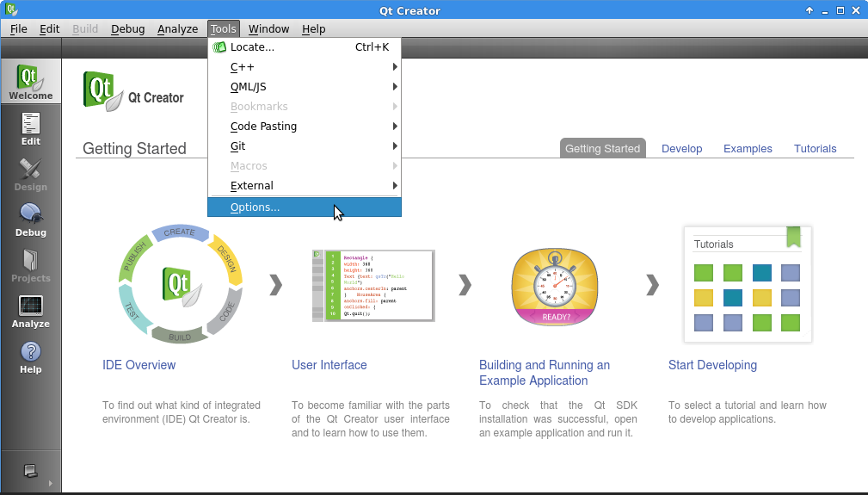This screenshot has height=495, width=868.
Task: Click the Qt Creator logo on welcome page
Action: (x=103, y=91)
